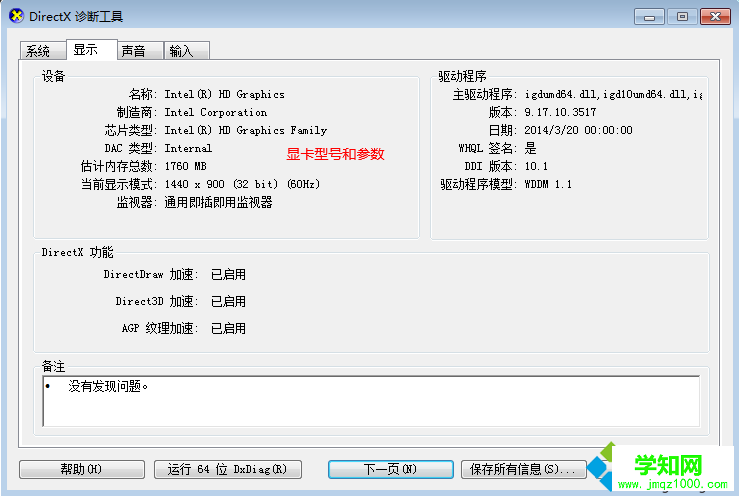Click main driver value igdumd64.dll

pyautogui.click(x=613, y=94)
